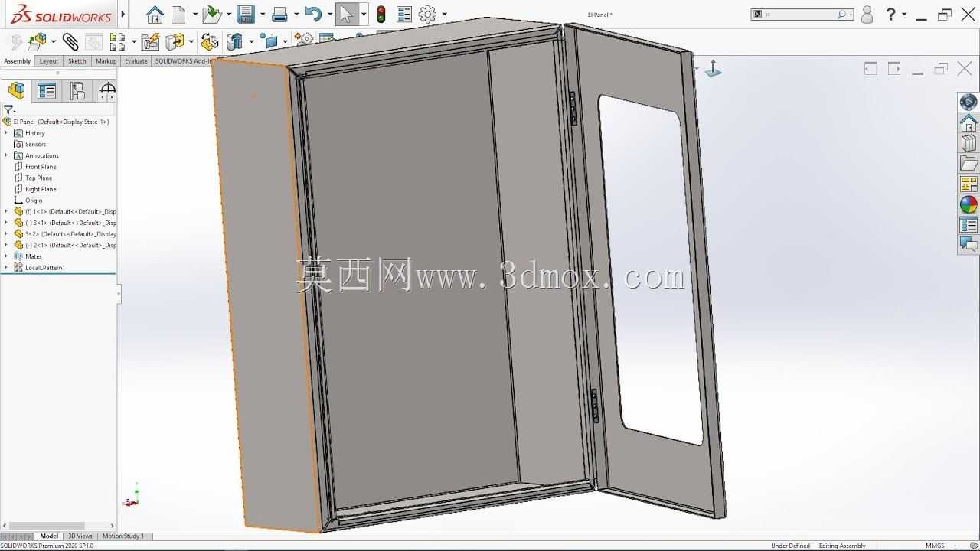
Task: Expand the Annotations tree node
Action: [x=6, y=155]
